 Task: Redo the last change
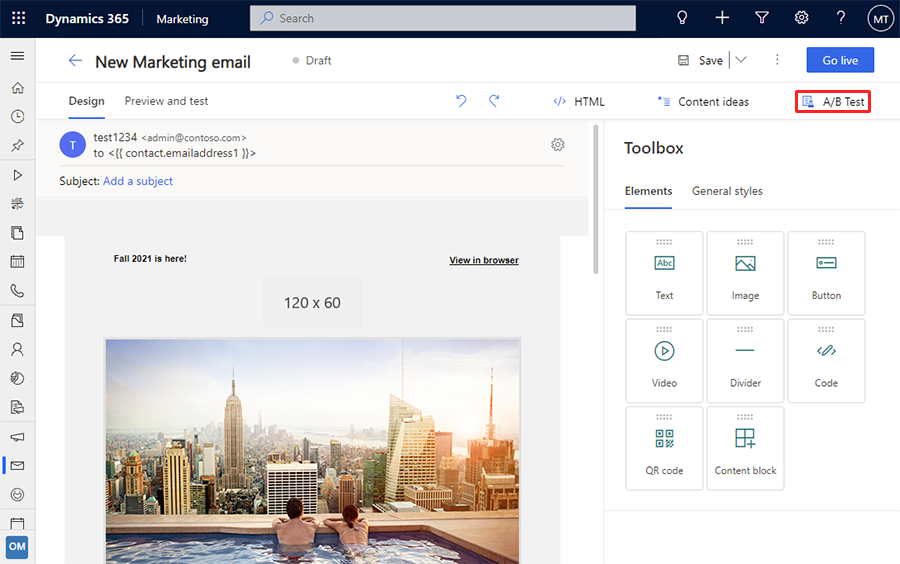494,101
